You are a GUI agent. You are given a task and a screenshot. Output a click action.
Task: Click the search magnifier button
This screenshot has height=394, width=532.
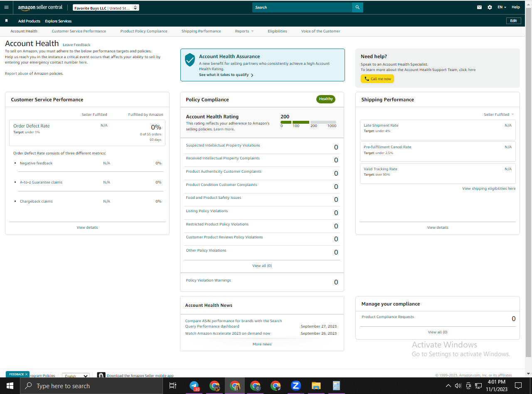[x=357, y=7]
